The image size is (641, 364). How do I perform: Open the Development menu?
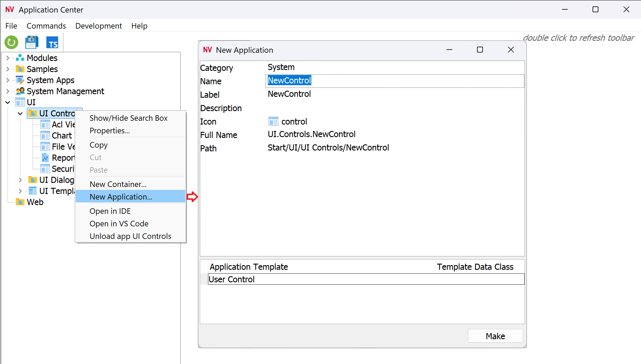click(x=98, y=26)
